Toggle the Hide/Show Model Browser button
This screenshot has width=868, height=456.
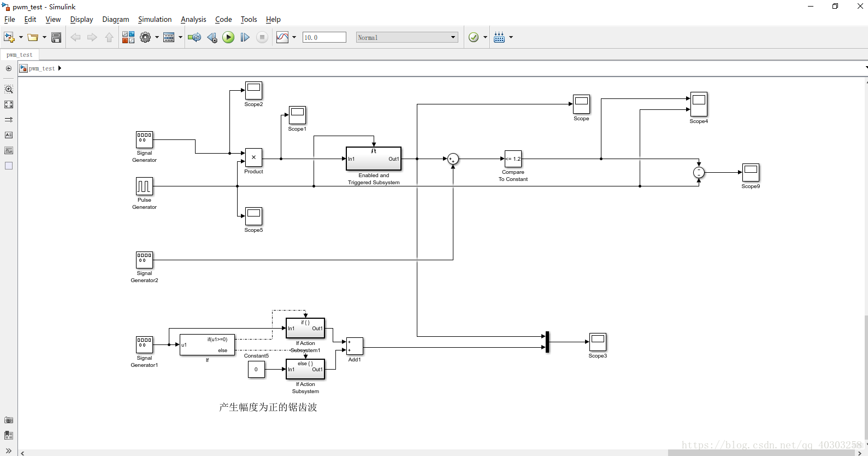pos(9,68)
